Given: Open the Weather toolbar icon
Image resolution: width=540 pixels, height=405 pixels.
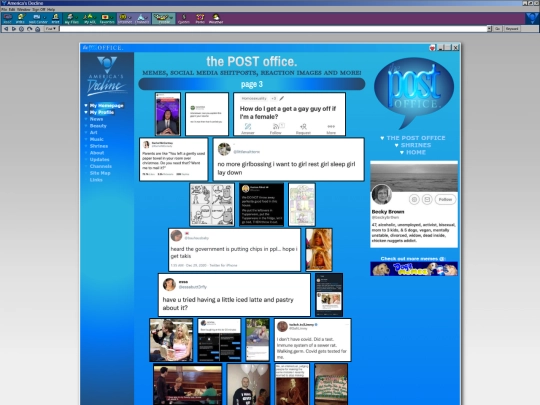Looking at the screenshot, I should 216,19.
